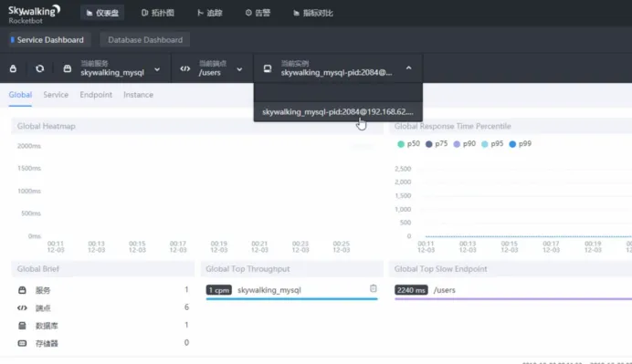The height and width of the screenshot is (364, 632).
Task: Click the 2240 ms slow endpoint badge
Action: click(411, 290)
